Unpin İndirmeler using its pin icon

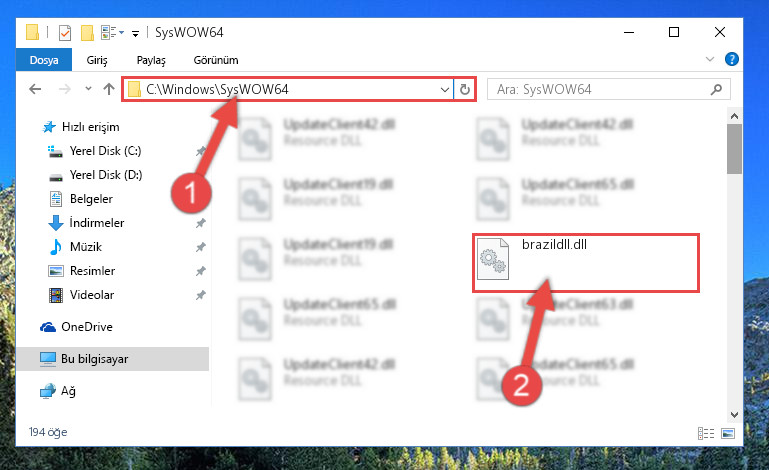point(201,223)
